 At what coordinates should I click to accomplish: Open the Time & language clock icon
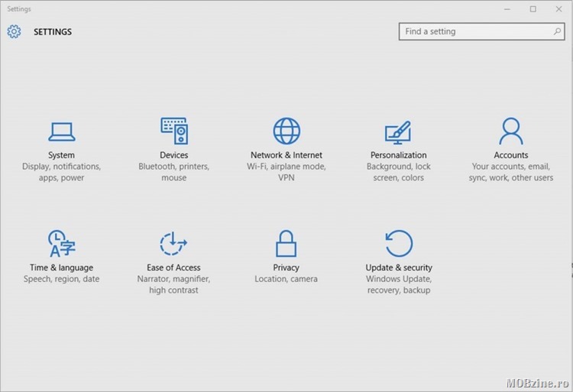coord(61,243)
